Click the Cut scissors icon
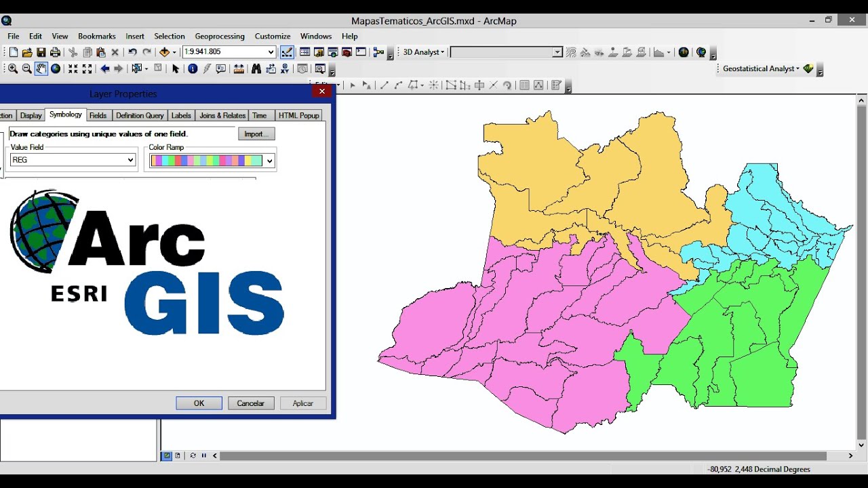868x488 pixels. point(73,52)
